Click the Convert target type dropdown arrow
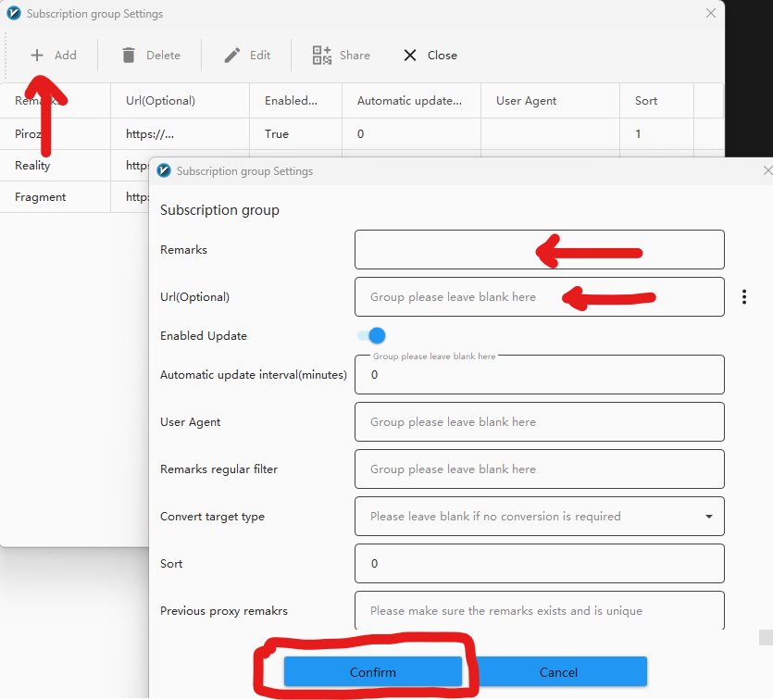Image resolution: width=773 pixels, height=700 pixels. 709,517
